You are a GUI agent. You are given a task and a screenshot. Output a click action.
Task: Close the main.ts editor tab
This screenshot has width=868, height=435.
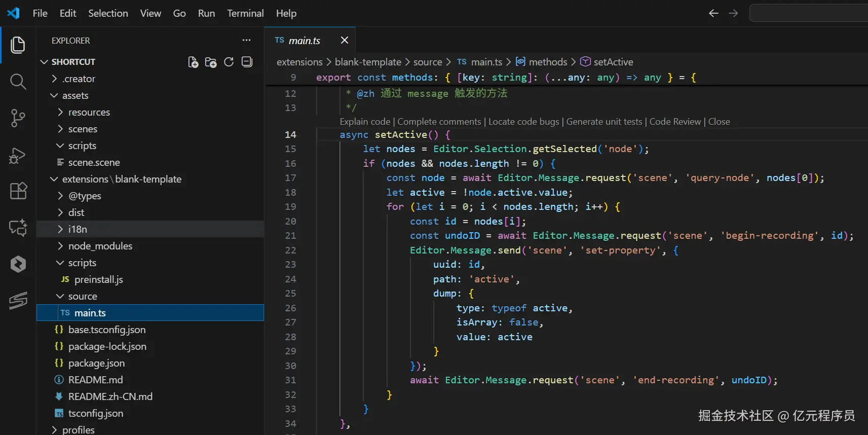tap(345, 40)
